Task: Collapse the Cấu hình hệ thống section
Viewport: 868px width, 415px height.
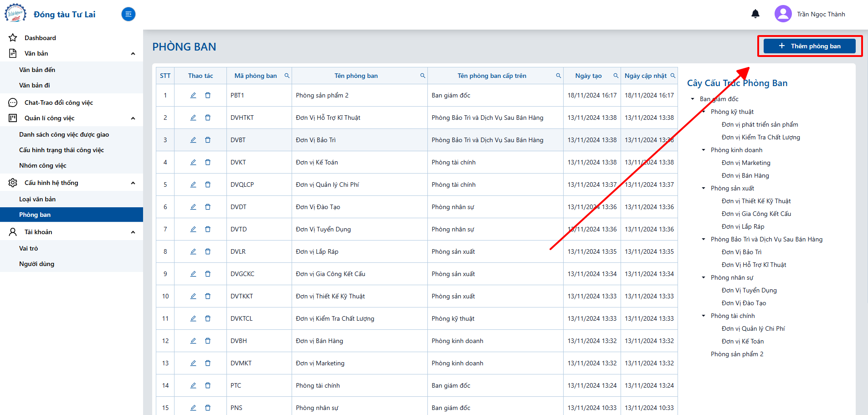Action: pos(133,183)
